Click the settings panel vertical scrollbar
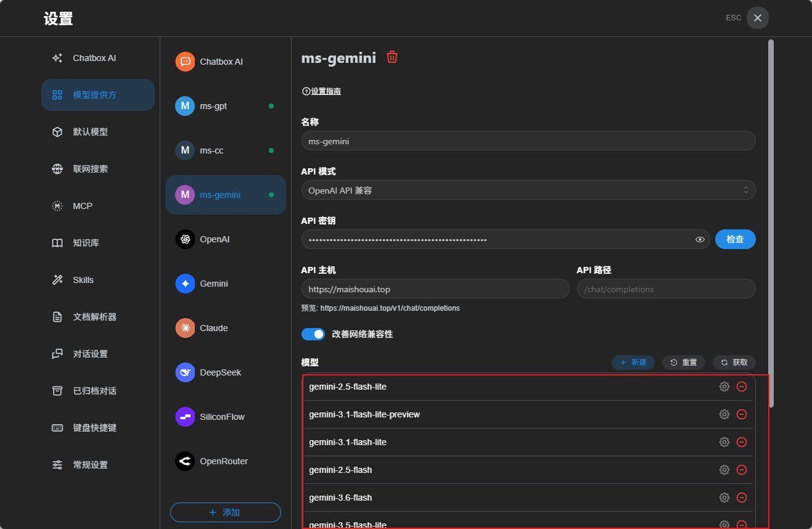This screenshot has width=812, height=529. (770, 223)
